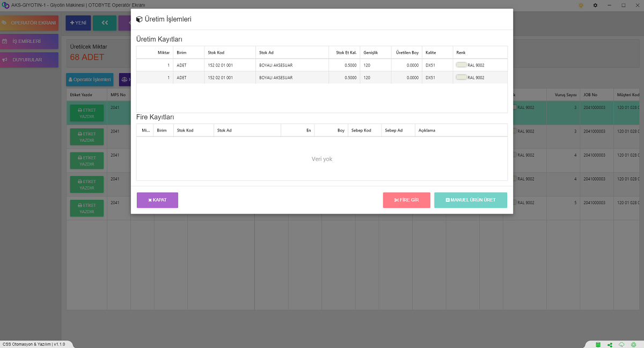644x348 pixels.
Task: Click the RAL 9002 swatch in first record
Action: click(x=461, y=65)
